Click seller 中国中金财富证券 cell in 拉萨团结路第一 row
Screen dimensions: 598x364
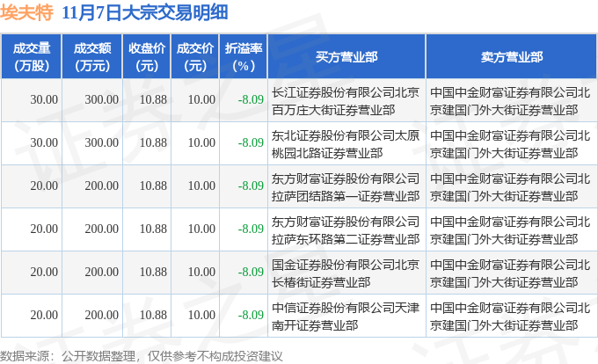pos(510,187)
